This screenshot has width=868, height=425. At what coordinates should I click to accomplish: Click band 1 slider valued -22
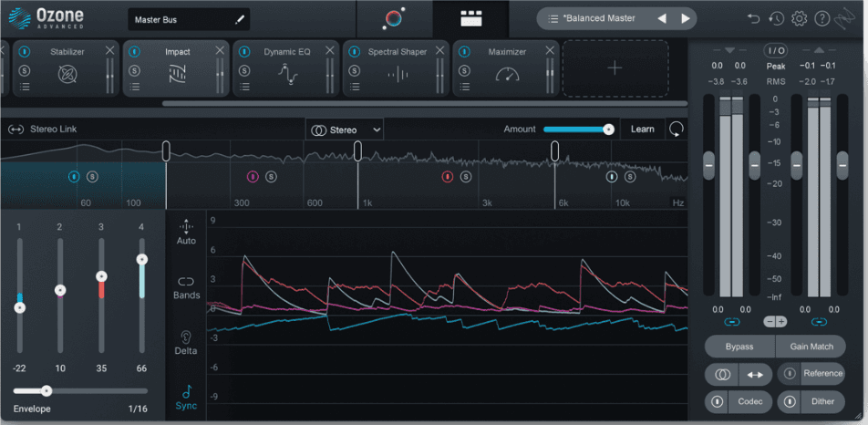(20, 307)
